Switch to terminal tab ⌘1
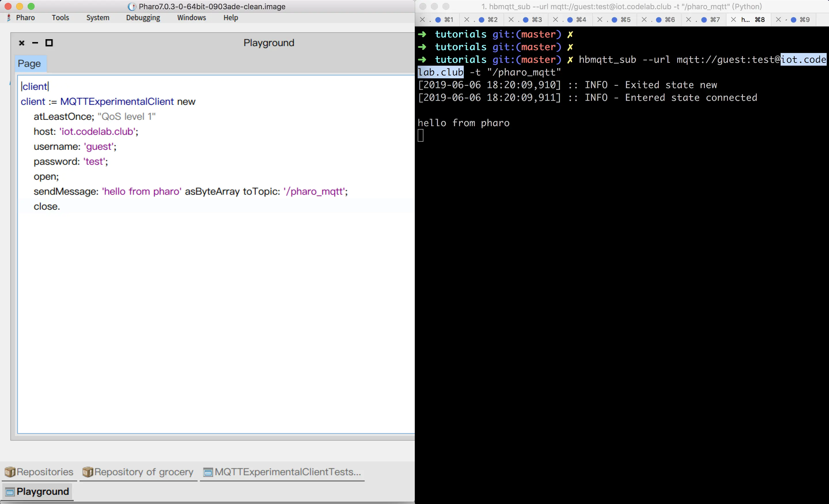The image size is (829, 504). point(444,20)
